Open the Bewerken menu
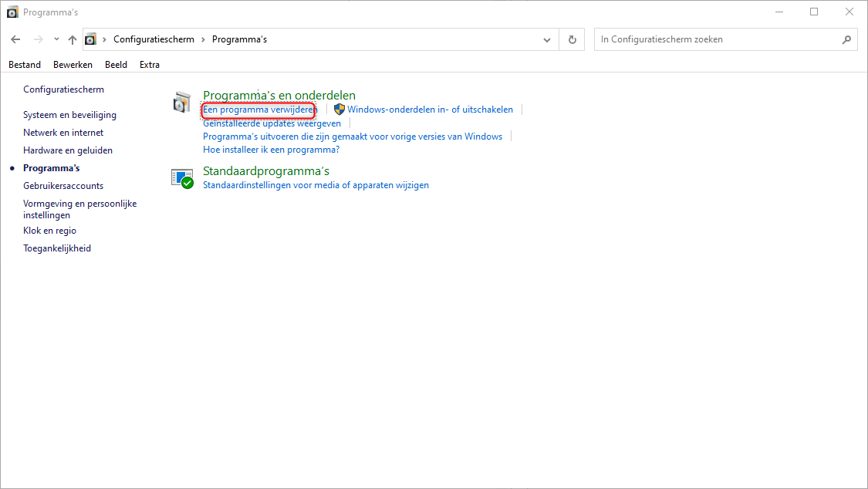The image size is (868, 489). pyautogui.click(x=73, y=65)
